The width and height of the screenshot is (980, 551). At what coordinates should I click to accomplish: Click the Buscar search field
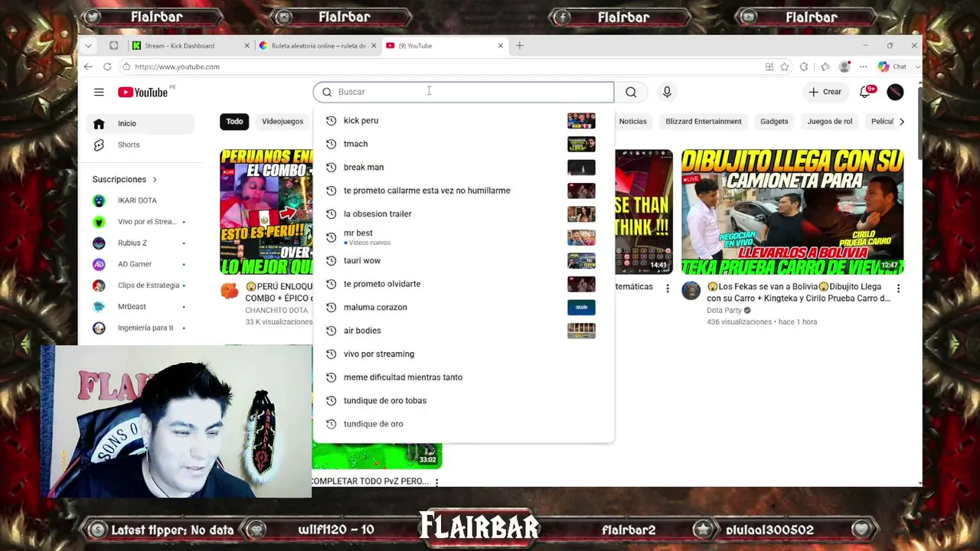click(x=463, y=92)
